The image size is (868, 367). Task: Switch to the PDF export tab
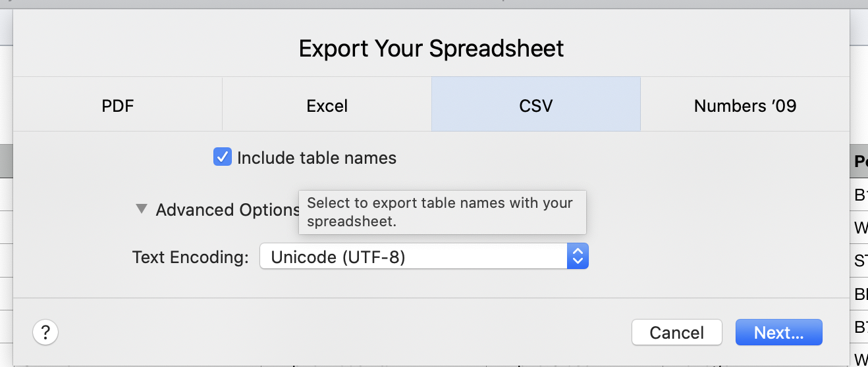pos(118,105)
